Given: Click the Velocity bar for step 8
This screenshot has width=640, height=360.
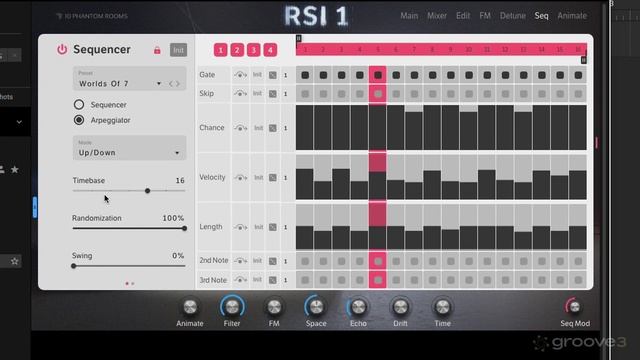Looking at the screenshot, I should (432, 185).
